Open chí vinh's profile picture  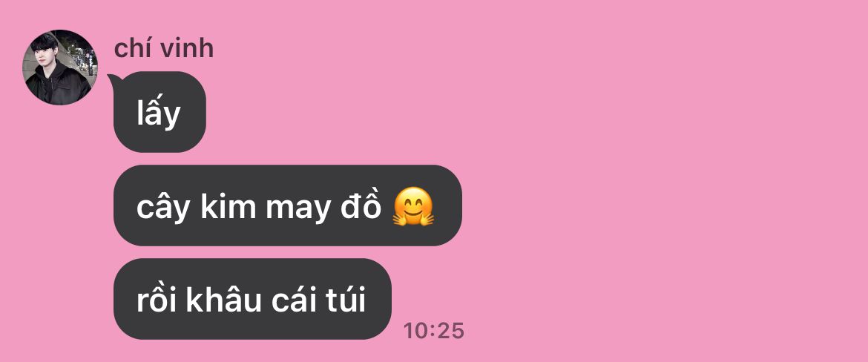(60, 68)
